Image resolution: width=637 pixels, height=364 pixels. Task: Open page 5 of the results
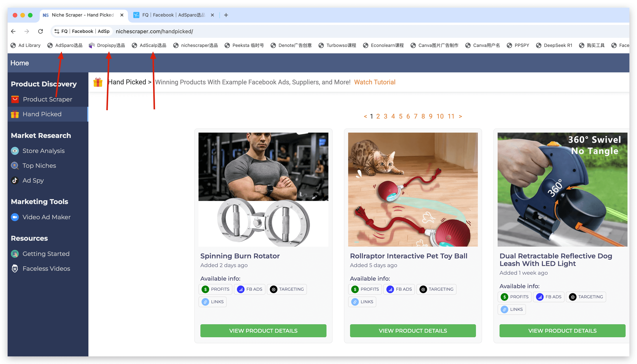tap(401, 116)
